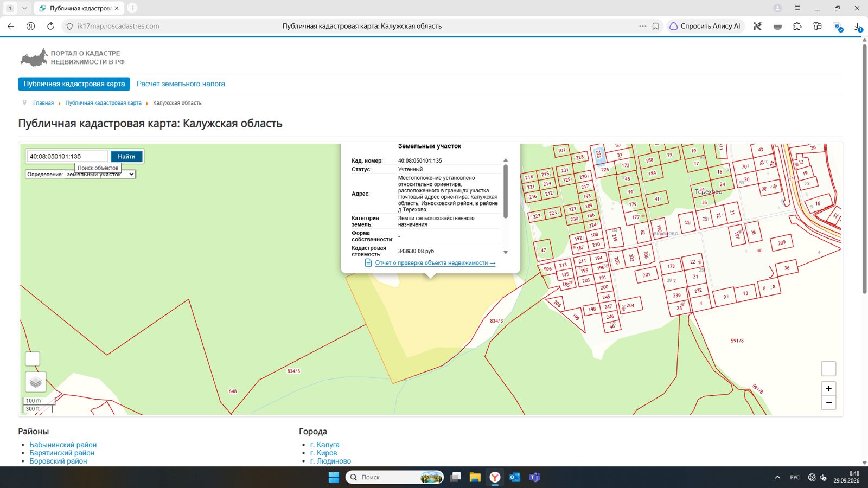
Task: Bookmark this page icon in address bar
Action: 655,26
